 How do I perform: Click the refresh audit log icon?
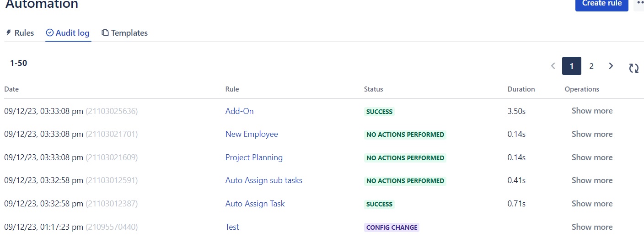coord(633,68)
